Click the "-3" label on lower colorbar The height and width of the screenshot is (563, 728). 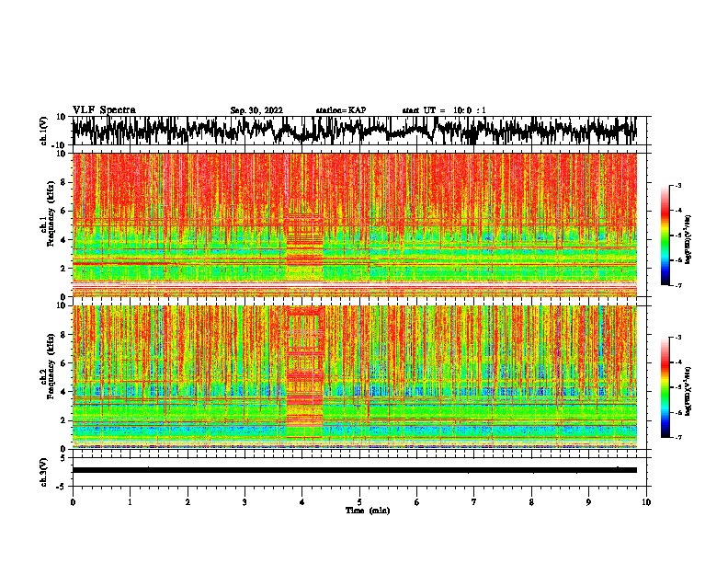coord(677,337)
